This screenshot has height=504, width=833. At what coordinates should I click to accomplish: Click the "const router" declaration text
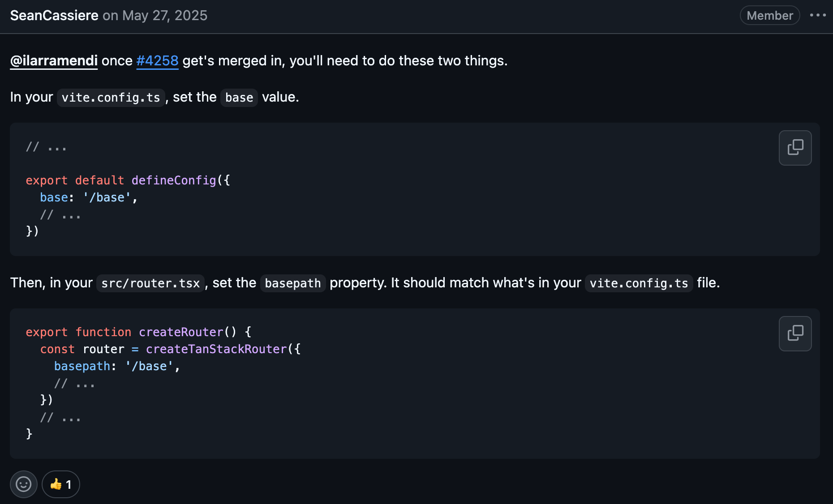tap(82, 349)
